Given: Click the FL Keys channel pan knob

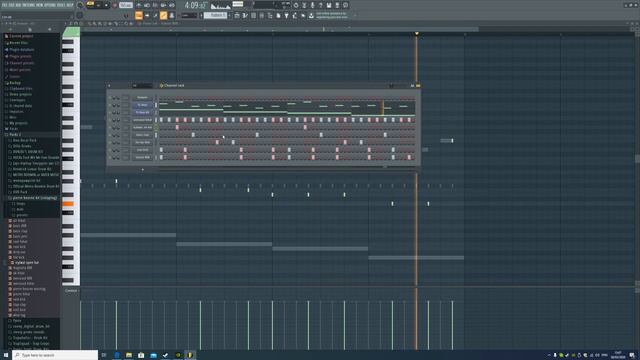Looking at the screenshot, I should tap(114, 105).
